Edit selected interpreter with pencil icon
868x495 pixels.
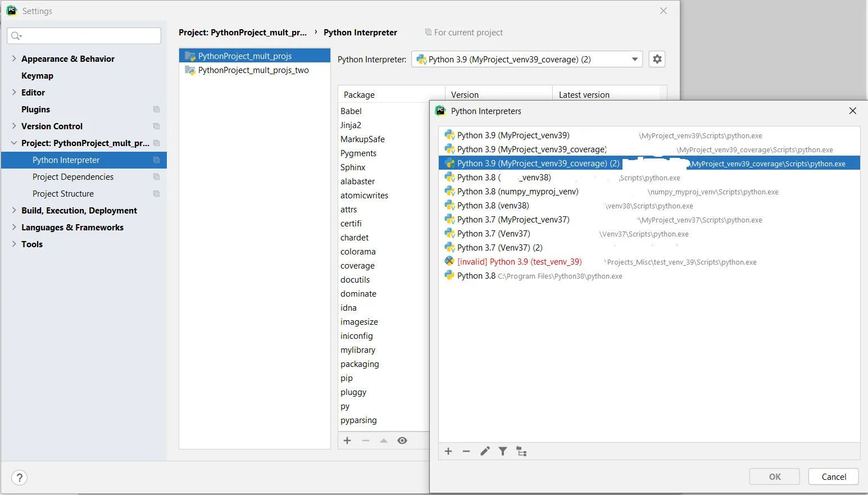pos(485,451)
